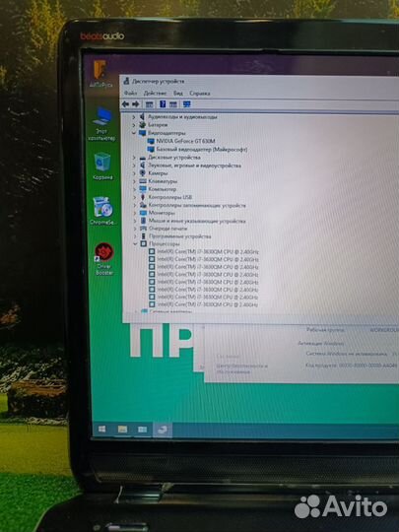399x532 pixels.
Task: Open the Действие menu
Action: [x=155, y=93]
